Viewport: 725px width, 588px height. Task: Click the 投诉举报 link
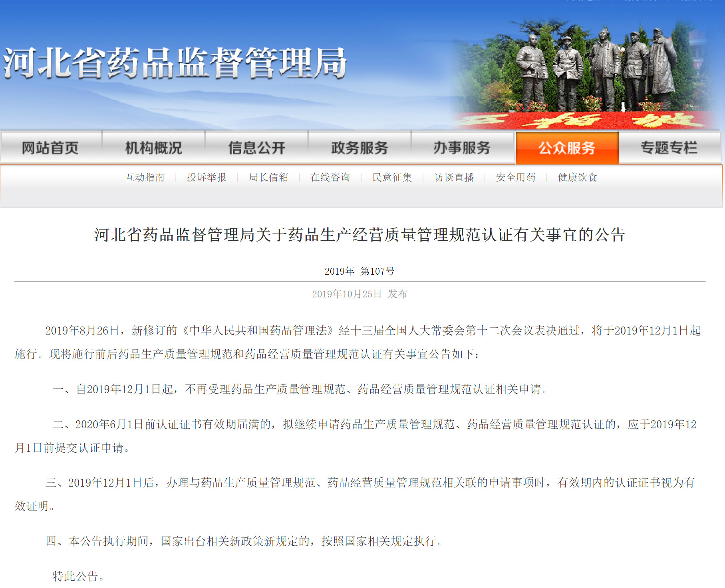pos(207,177)
